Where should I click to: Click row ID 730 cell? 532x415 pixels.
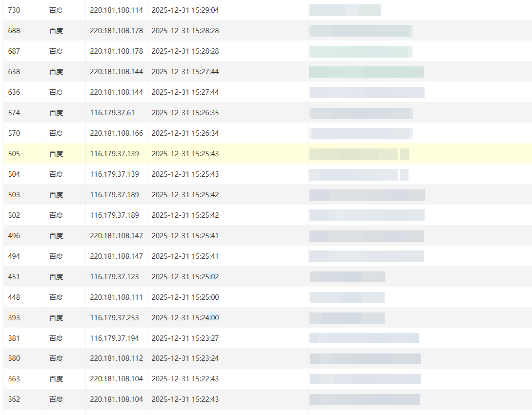click(14, 10)
